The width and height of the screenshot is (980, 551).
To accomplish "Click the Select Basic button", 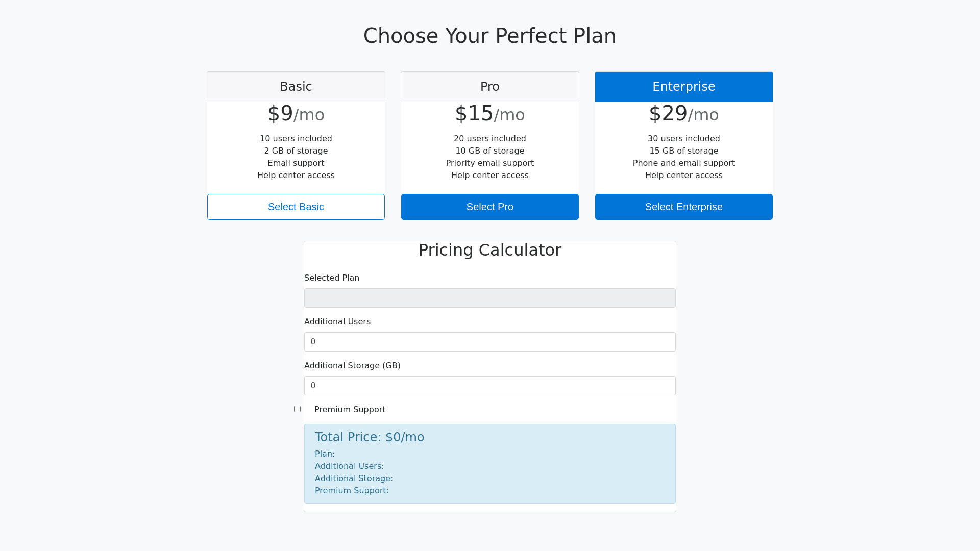I will tap(296, 207).
